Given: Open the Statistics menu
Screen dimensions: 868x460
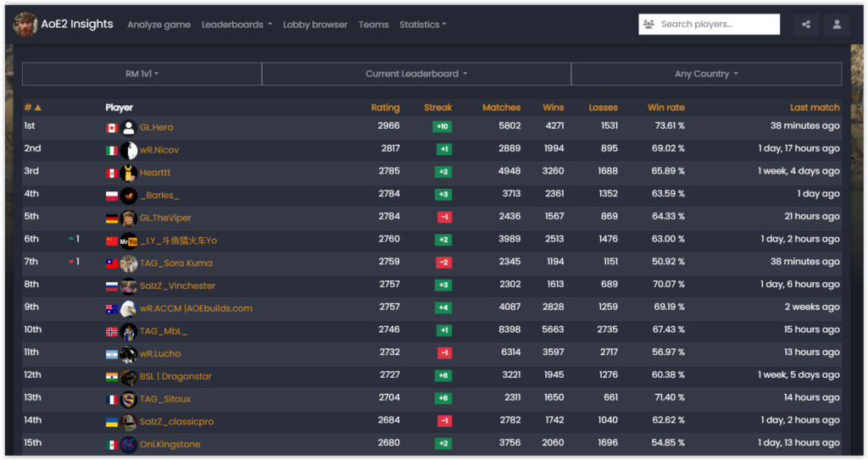Looking at the screenshot, I should [x=422, y=25].
